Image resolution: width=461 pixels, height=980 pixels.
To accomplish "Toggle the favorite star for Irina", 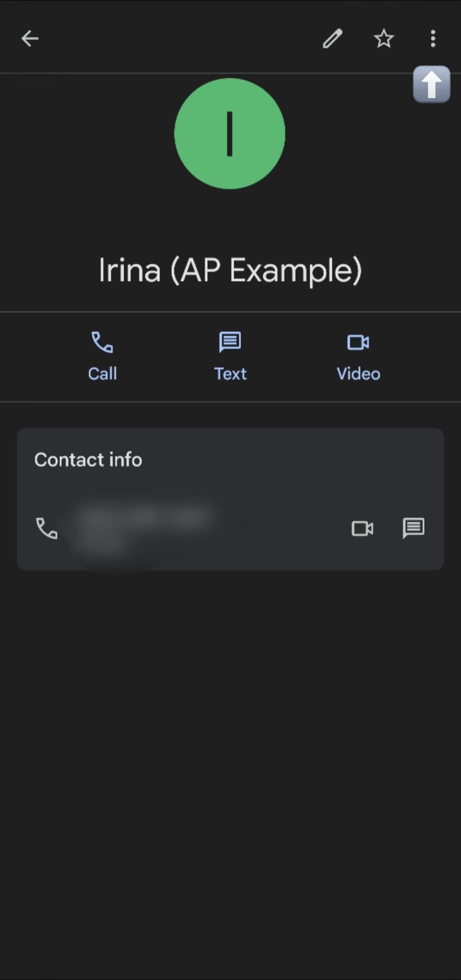I will click(x=383, y=39).
